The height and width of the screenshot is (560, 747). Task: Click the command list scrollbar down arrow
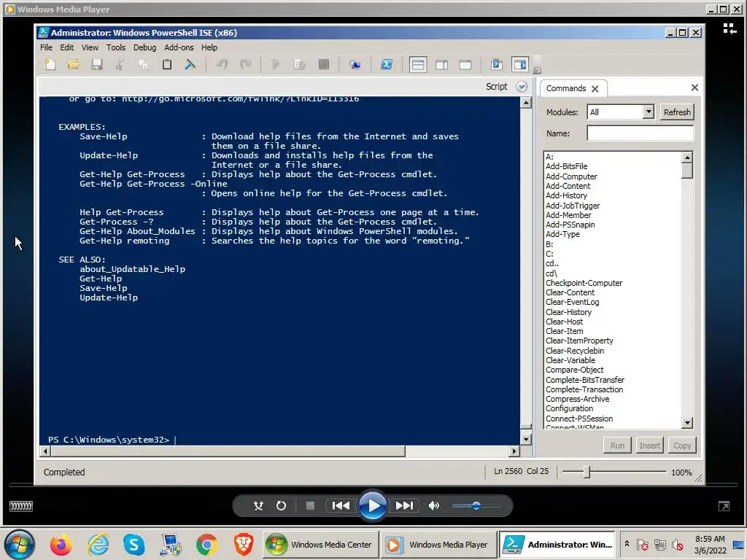click(687, 422)
